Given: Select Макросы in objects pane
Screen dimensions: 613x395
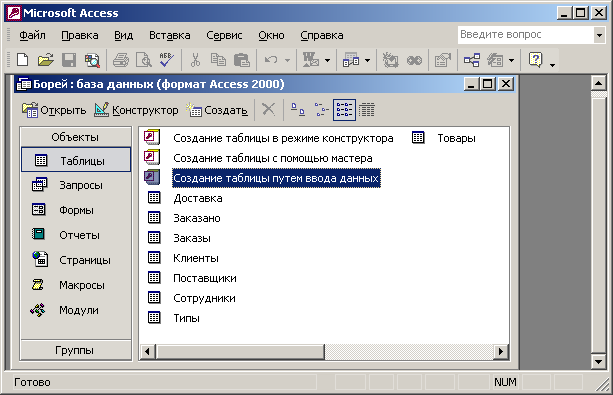Looking at the screenshot, I should [x=68, y=285].
